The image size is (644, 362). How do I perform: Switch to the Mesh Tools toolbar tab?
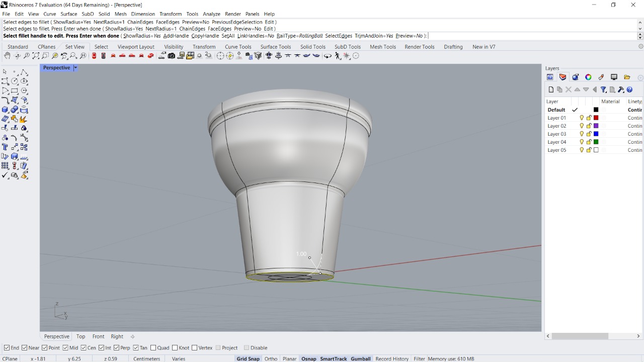pyautogui.click(x=383, y=47)
